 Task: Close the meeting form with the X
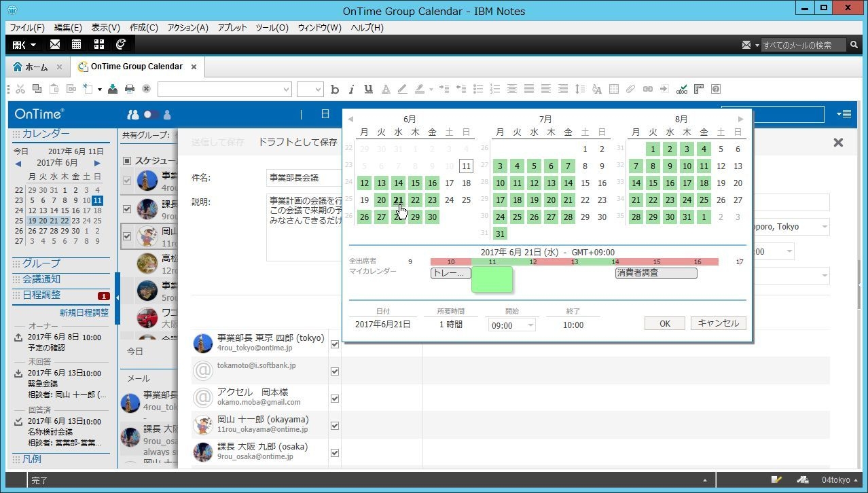(x=838, y=143)
